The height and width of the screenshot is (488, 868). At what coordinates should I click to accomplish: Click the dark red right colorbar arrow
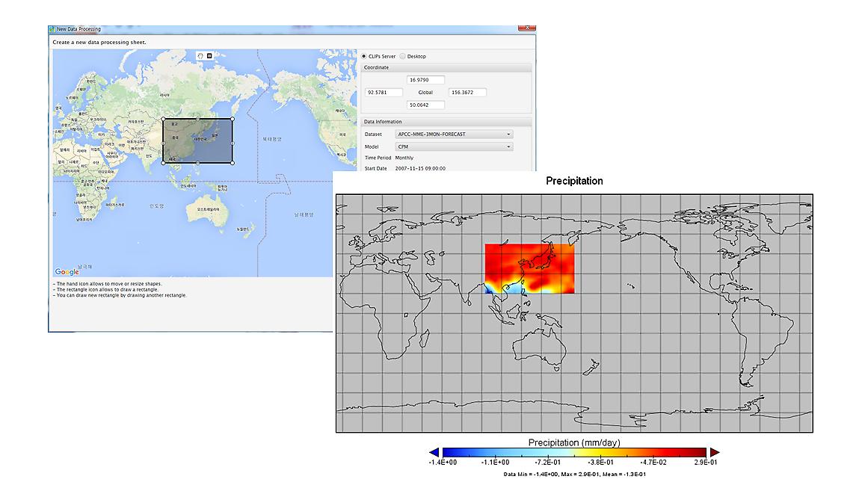coord(714,452)
